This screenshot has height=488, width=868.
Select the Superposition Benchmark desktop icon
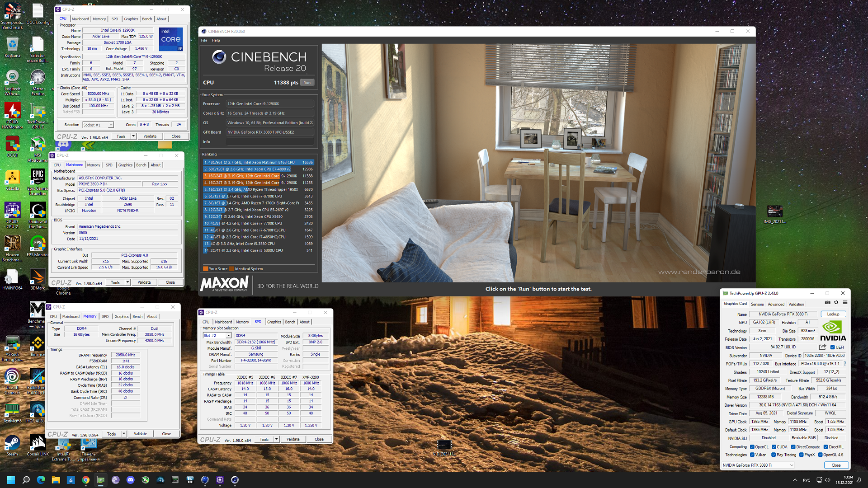[x=12, y=16]
